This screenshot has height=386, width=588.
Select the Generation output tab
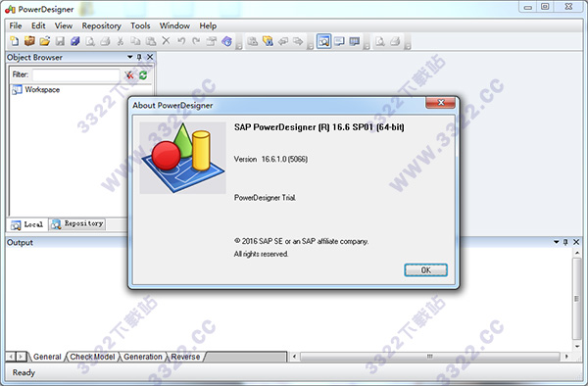143,357
